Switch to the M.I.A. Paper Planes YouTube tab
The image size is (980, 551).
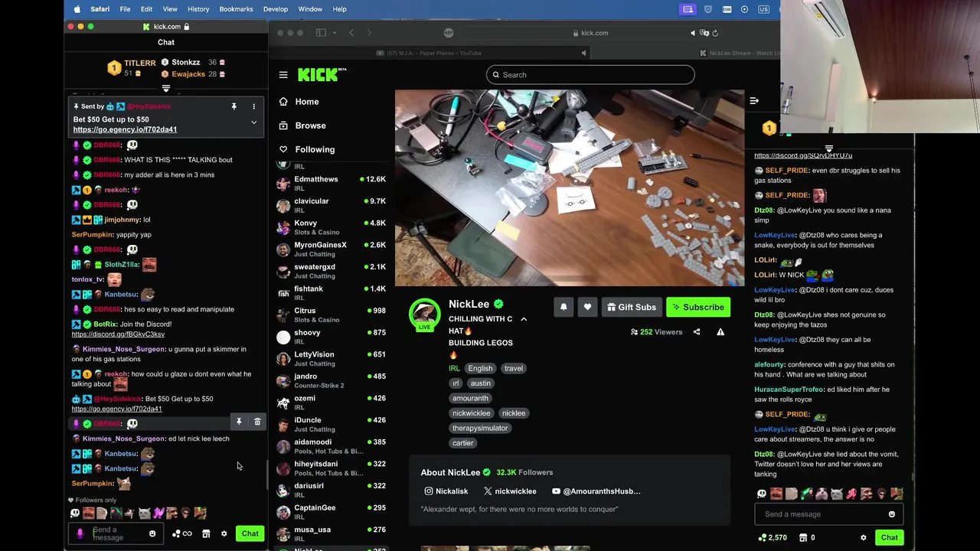point(429,53)
